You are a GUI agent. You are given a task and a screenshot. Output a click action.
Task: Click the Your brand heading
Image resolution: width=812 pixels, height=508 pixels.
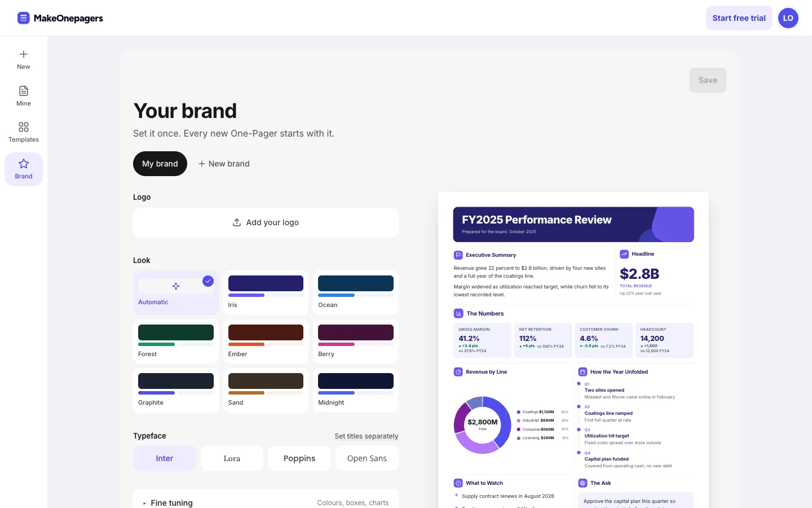click(185, 111)
